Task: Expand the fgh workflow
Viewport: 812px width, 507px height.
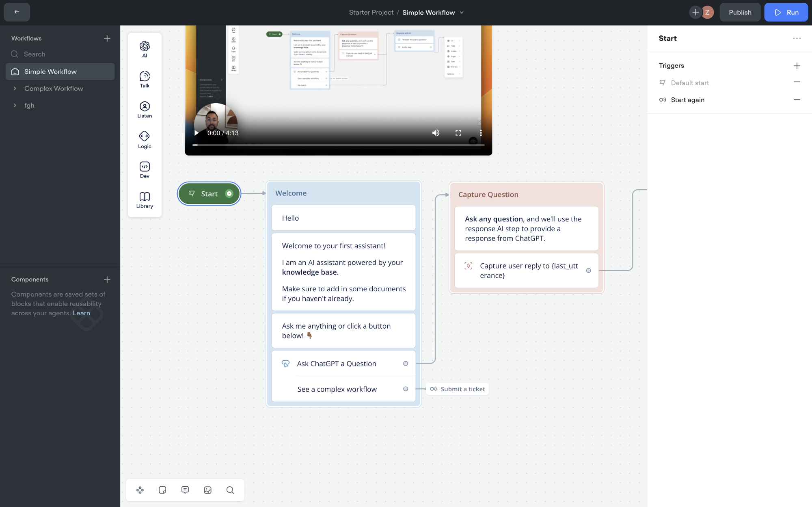Action: click(x=15, y=105)
